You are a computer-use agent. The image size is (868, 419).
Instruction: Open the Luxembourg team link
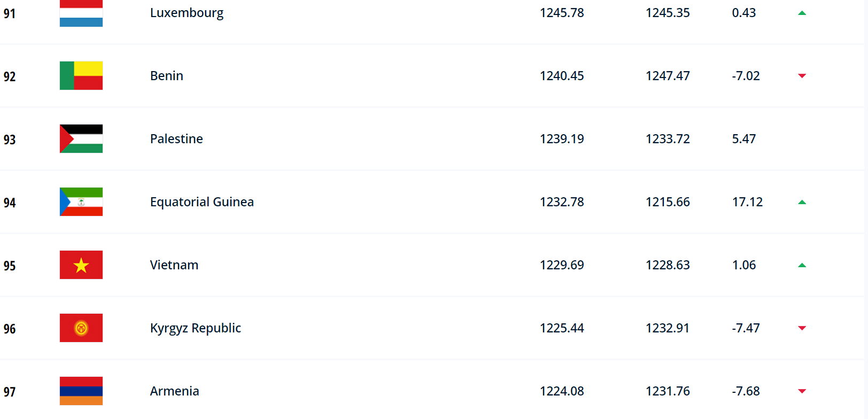coord(187,13)
